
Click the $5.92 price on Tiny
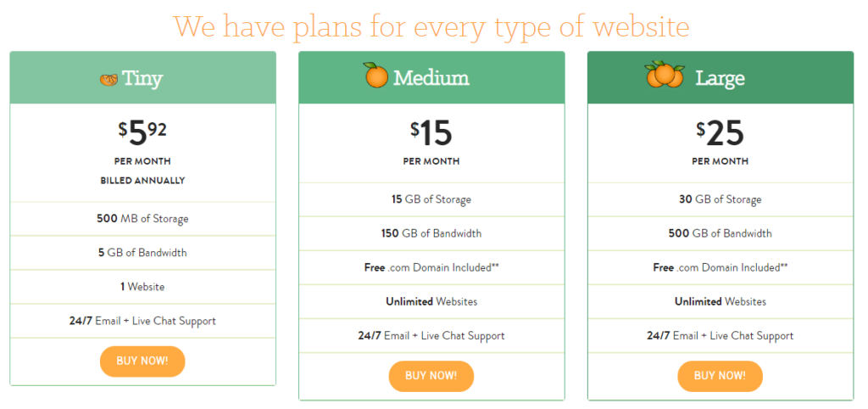pos(142,133)
